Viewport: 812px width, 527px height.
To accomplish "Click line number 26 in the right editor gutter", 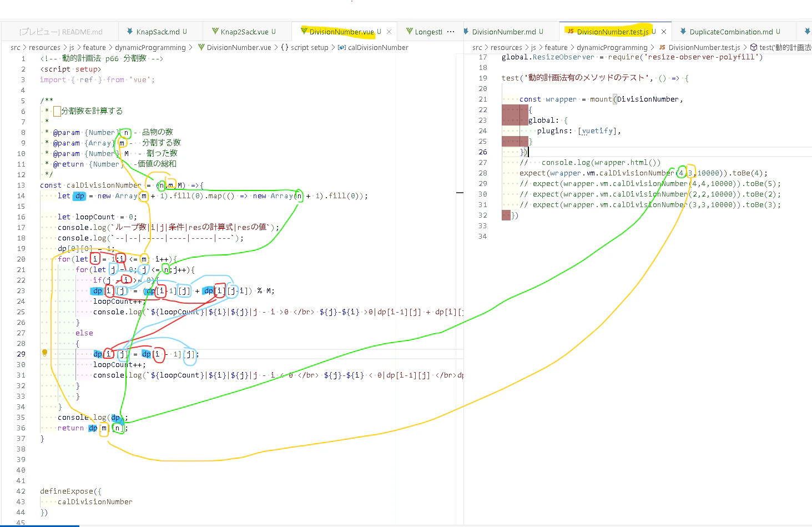I will tap(483, 152).
